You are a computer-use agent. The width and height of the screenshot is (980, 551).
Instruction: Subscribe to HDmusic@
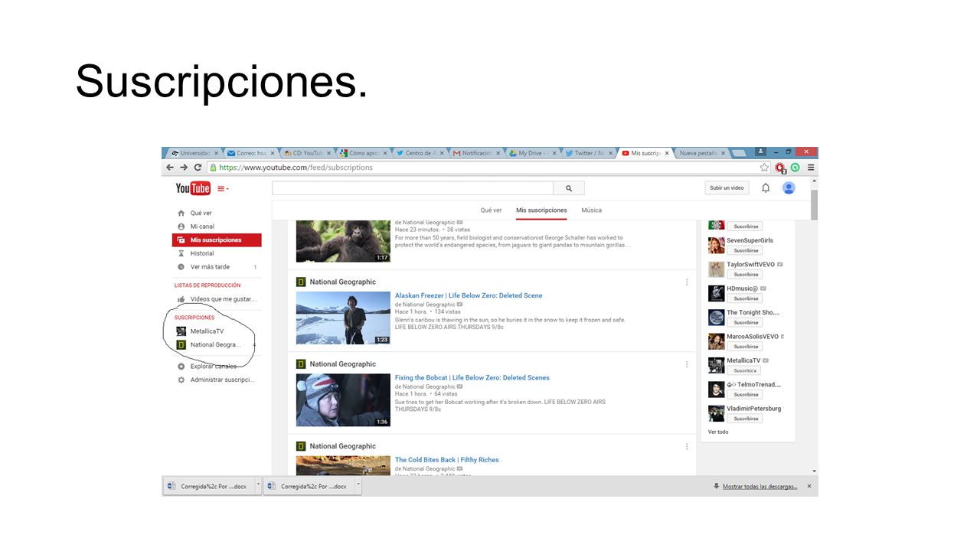(745, 298)
